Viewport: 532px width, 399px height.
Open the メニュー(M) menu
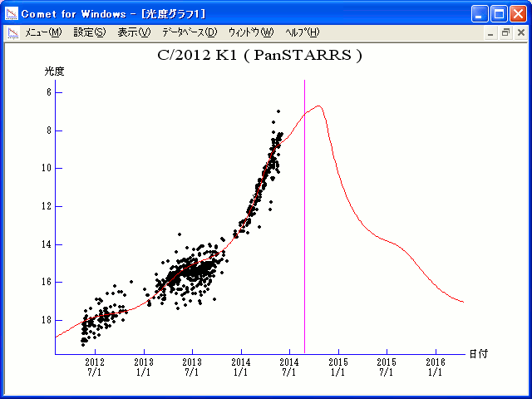(x=43, y=32)
